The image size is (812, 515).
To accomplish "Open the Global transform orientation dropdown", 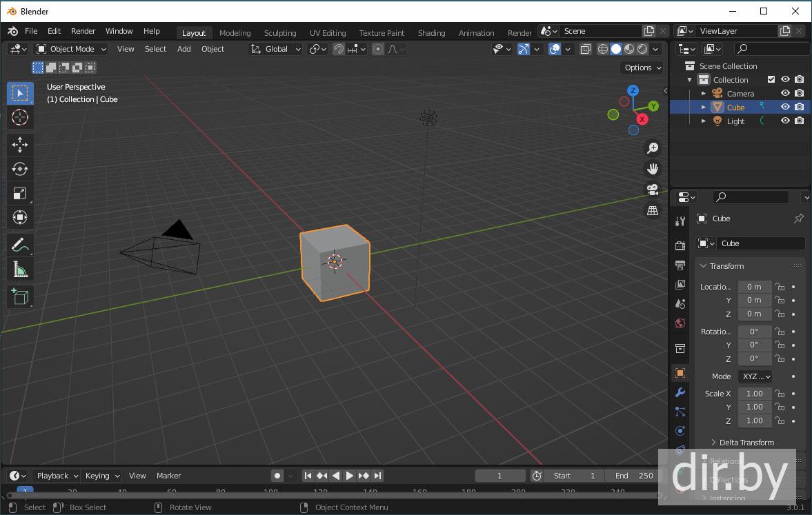I will coord(276,49).
